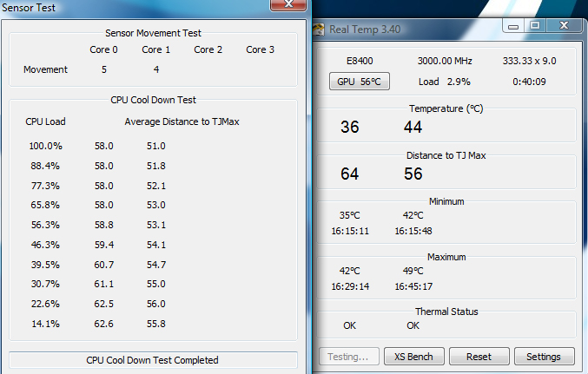
Task: Click the maximum time 16:45:17
Action: [x=413, y=286]
